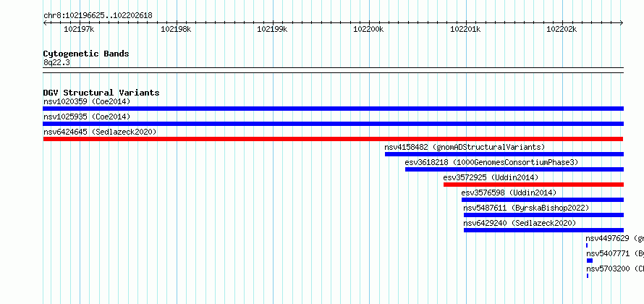Open esv3618218 (1000GenomesConsortiumPhase3) label

[491, 162]
